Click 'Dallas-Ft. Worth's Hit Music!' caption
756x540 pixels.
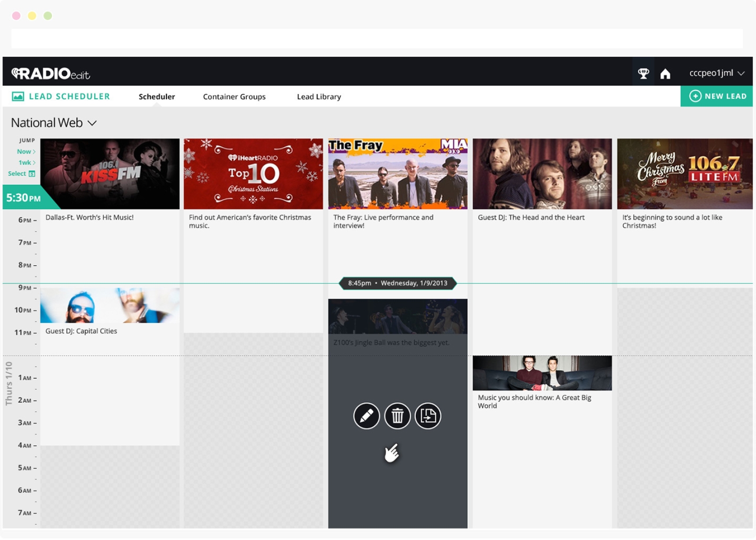90,218
